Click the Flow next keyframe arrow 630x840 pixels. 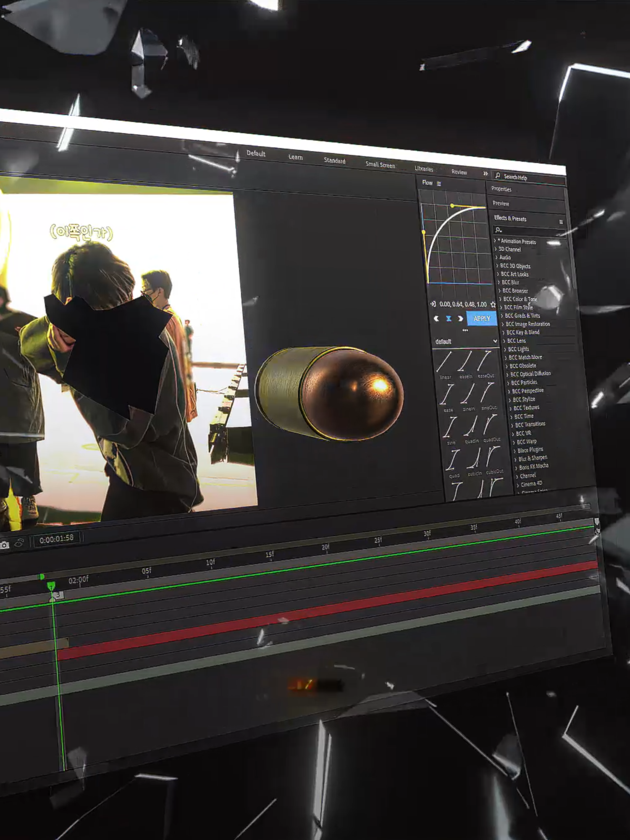click(460, 318)
